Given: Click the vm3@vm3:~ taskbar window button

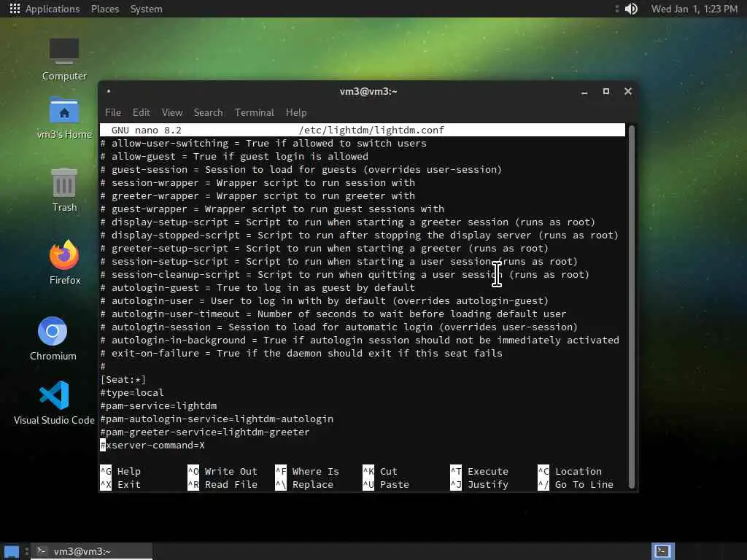Looking at the screenshot, I should tap(93, 551).
